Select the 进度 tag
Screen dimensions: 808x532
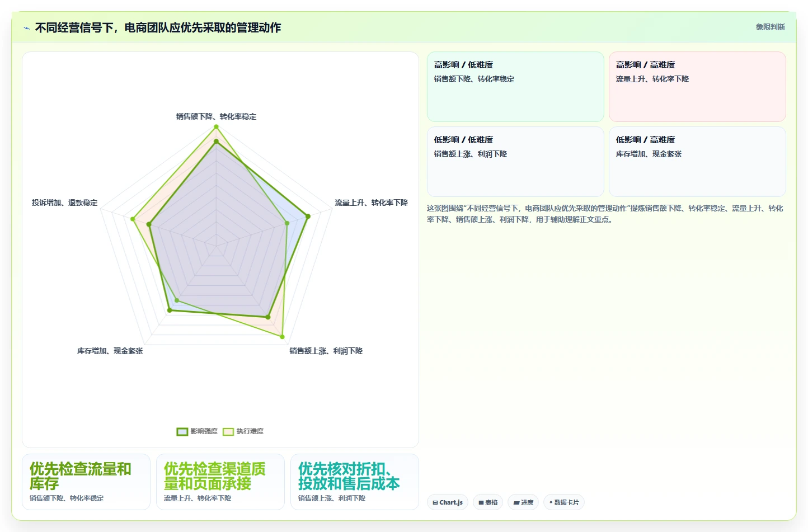pos(523,502)
